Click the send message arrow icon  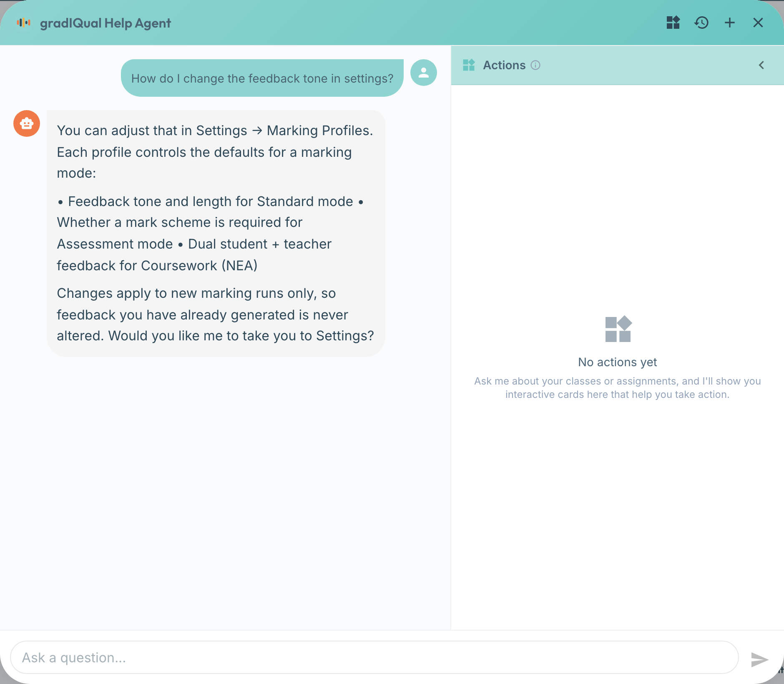(759, 659)
